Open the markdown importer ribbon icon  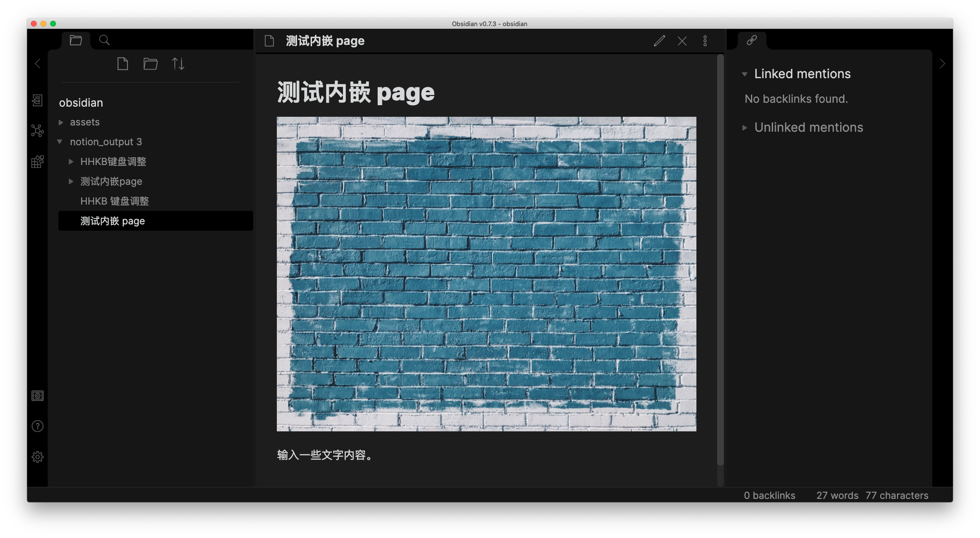(x=38, y=162)
